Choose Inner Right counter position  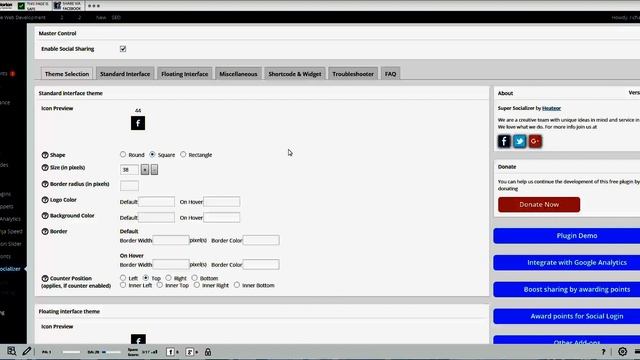click(197, 285)
